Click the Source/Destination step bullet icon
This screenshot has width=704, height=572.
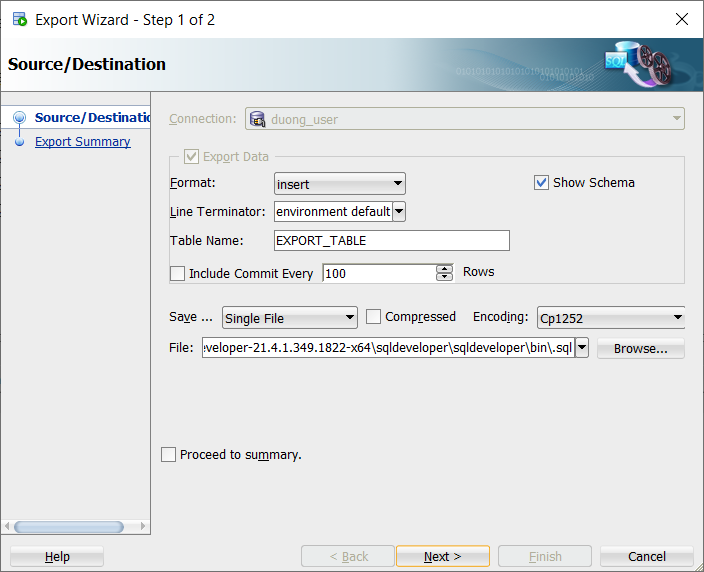20,118
